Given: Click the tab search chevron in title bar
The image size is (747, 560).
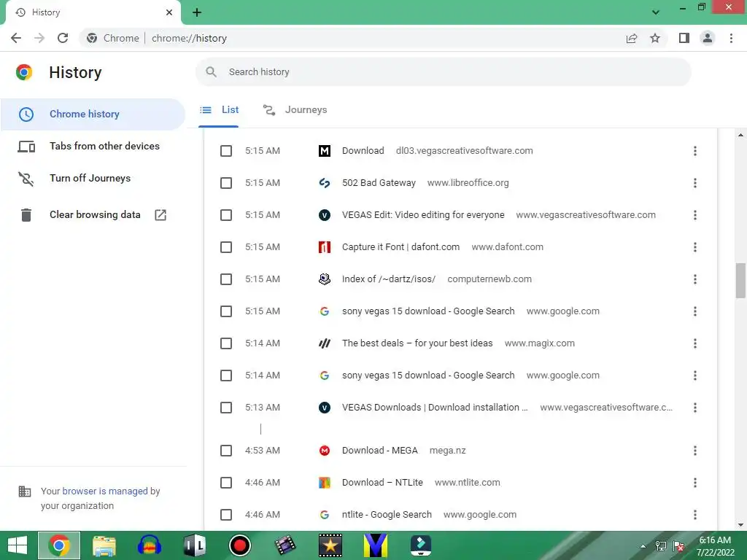Looking at the screenshot, I should point(656,12).
